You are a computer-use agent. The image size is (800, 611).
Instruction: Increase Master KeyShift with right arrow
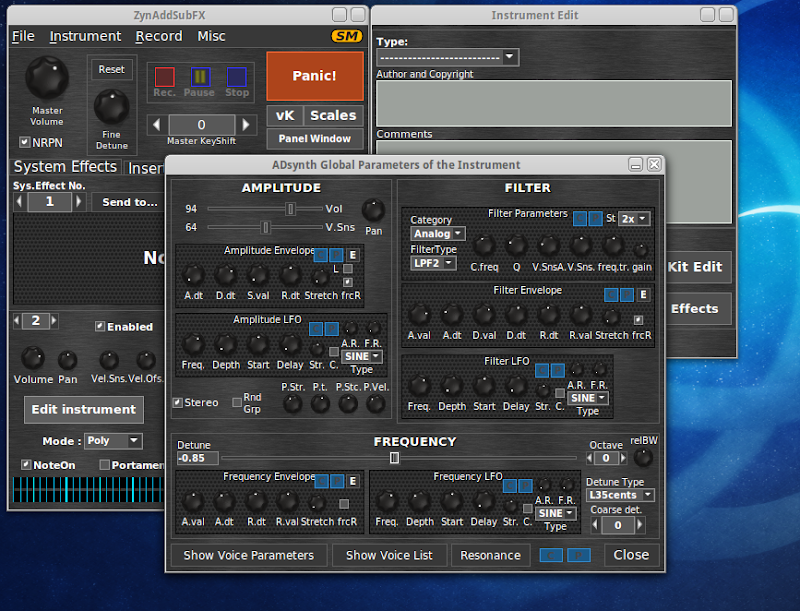(x=245, y=125)
